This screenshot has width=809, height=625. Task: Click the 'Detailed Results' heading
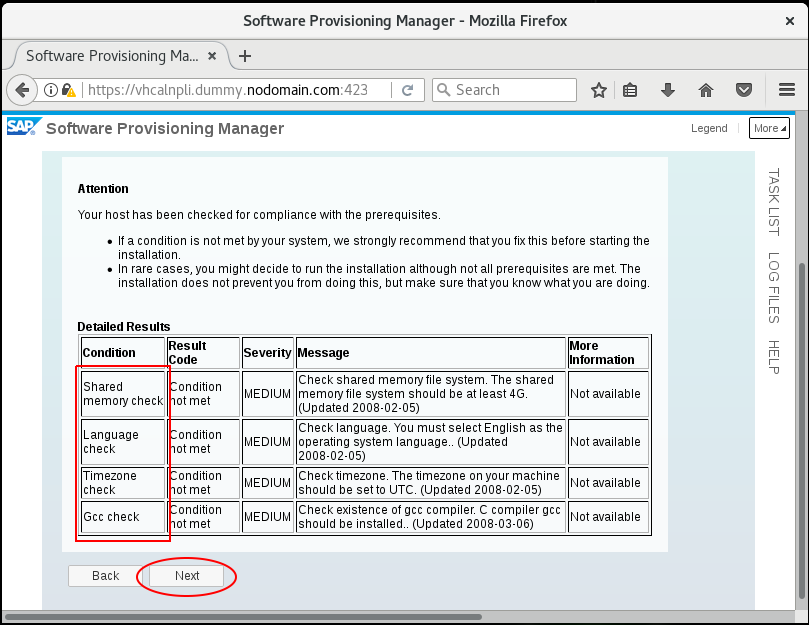[124, 327]
